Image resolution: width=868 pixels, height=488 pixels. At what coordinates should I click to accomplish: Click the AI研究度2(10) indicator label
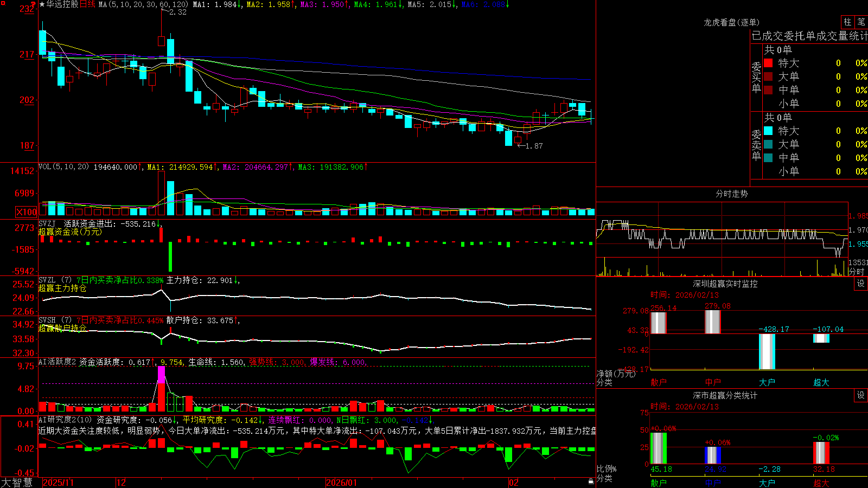pos(65,420)
